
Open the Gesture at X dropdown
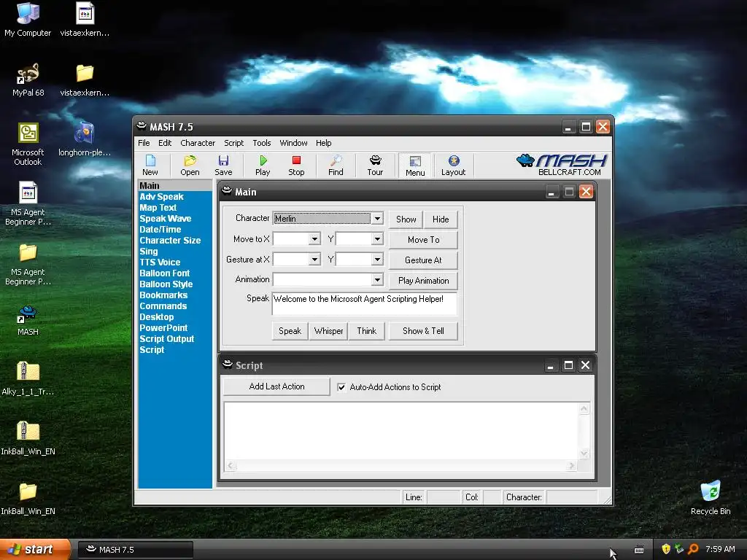pyautogui.click(x=314, y=260)
